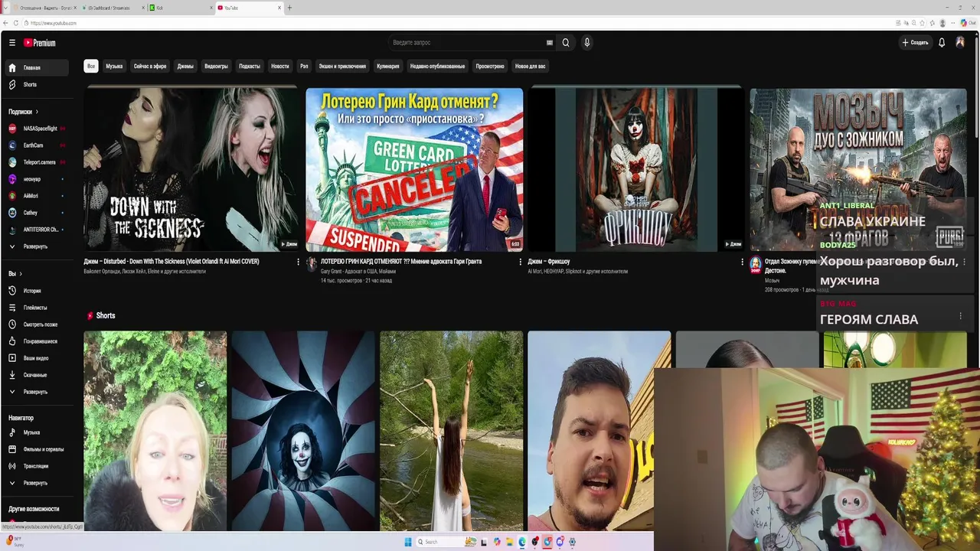Open неонуар channel subscription
The width and height of the screenshot is (980, 551).
pos(36,179)
